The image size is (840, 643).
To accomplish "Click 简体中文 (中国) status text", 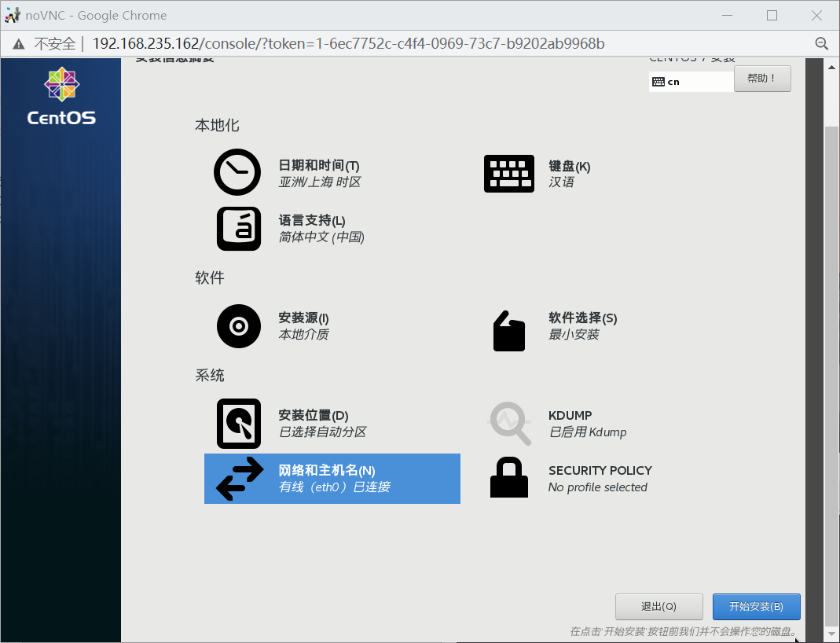I will [x=321, y=237].
